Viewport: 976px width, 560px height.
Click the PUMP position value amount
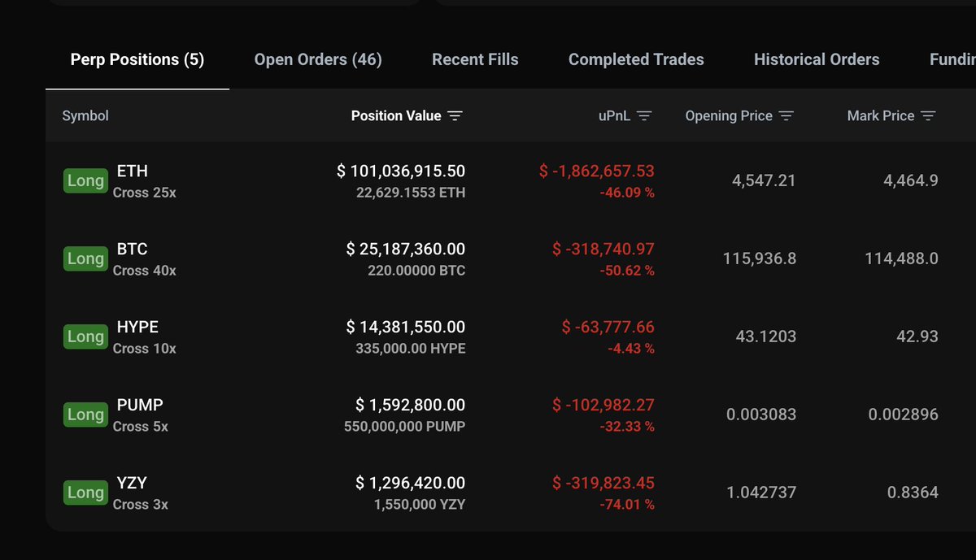tap(411, 405)
